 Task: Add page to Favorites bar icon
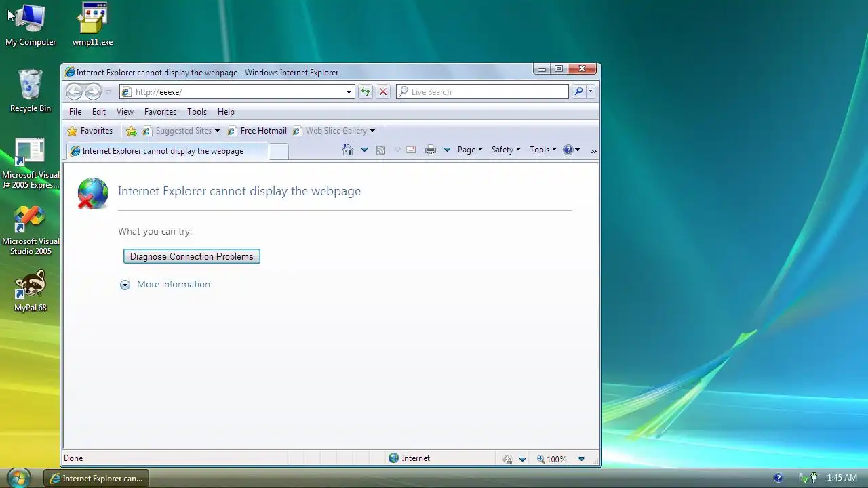(132, 131)
